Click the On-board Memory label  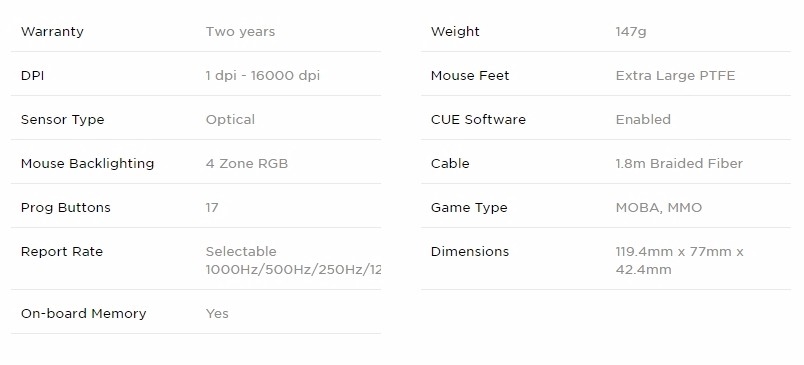[x=84, y=314]
